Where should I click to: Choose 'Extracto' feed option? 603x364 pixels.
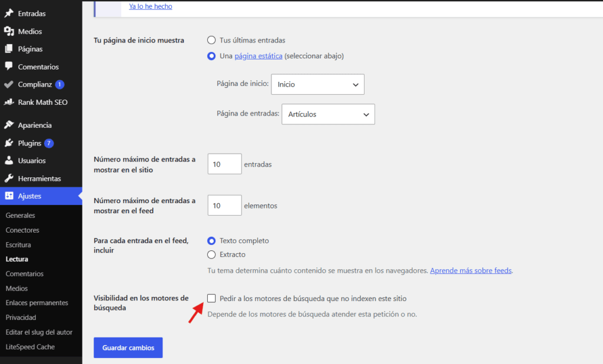211,254
